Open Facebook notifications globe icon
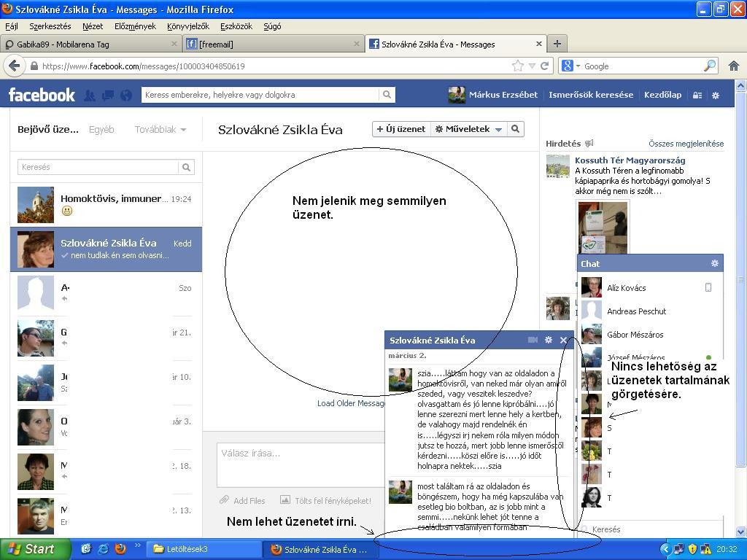 [x=125, y=96]
